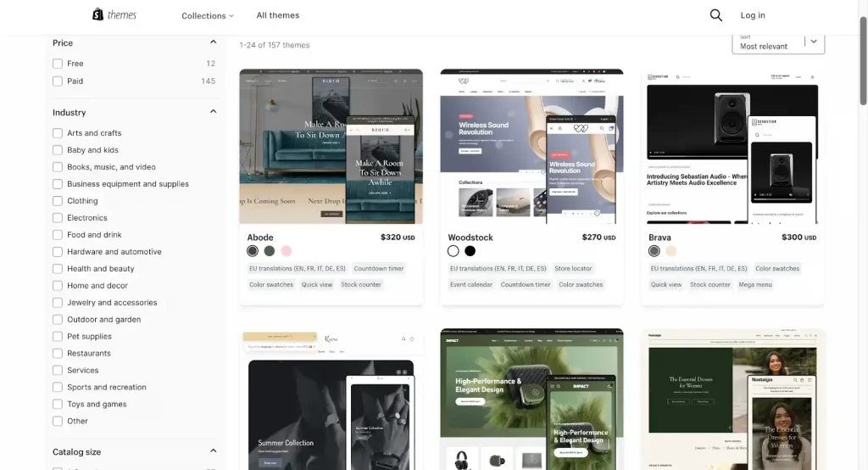Tick the Arts and crafts checkbox
Viewport: 868px width, 470px height.
pyautogui.click(x=58, y=133)
